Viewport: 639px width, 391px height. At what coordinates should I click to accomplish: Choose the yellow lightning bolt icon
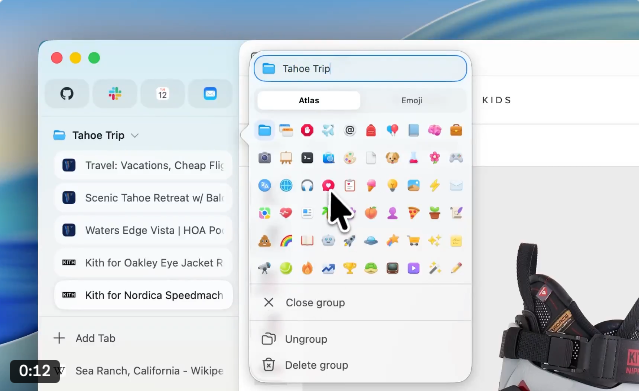coord(434,186)
